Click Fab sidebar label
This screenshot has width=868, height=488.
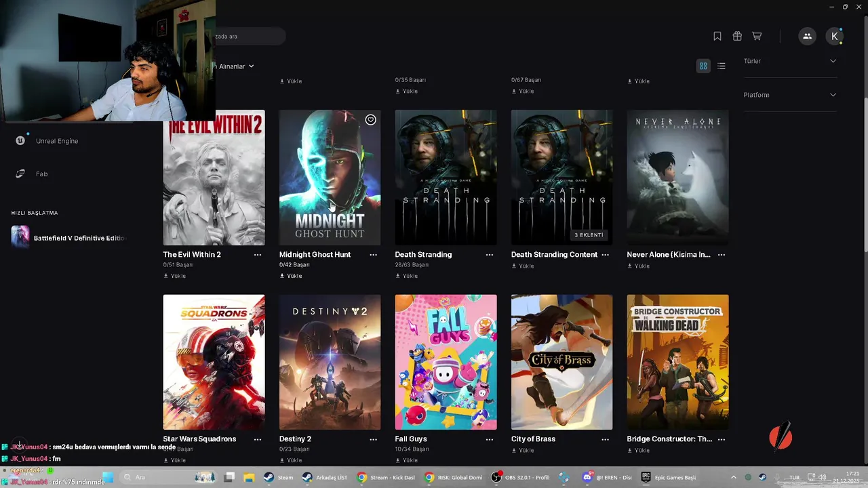(x=42, y=174)
